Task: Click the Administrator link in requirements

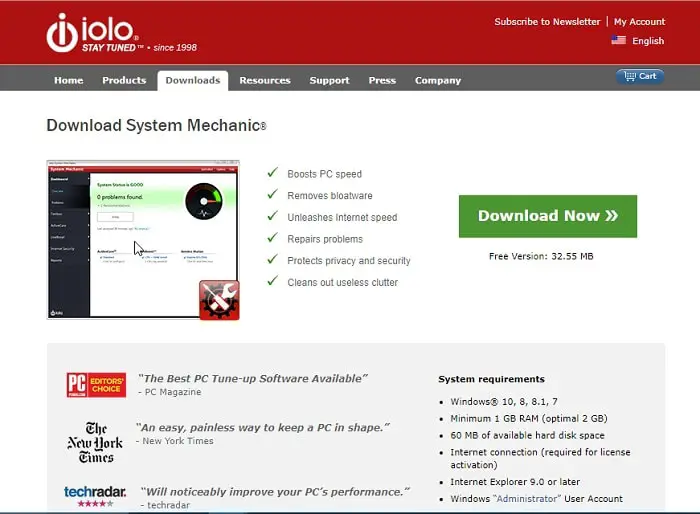Action: coord(527,498)
